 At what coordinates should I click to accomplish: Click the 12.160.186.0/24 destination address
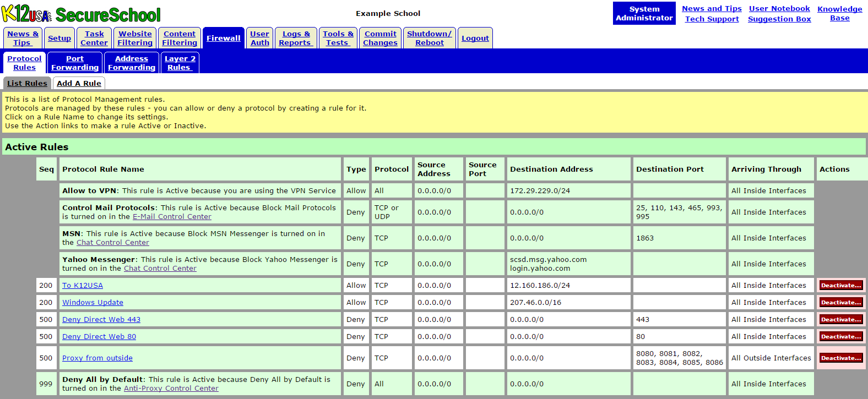pos(540,286)
